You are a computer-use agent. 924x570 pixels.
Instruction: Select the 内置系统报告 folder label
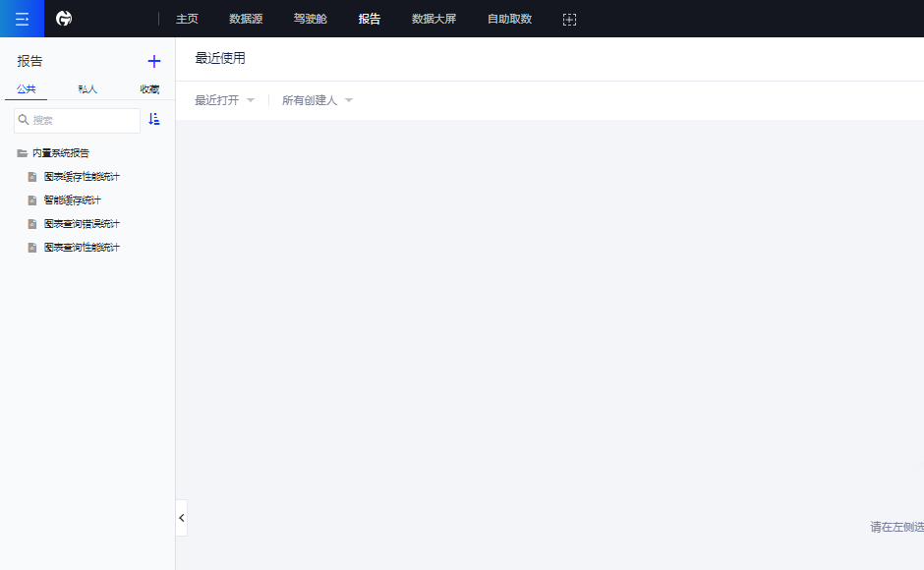tap(61, 153)
